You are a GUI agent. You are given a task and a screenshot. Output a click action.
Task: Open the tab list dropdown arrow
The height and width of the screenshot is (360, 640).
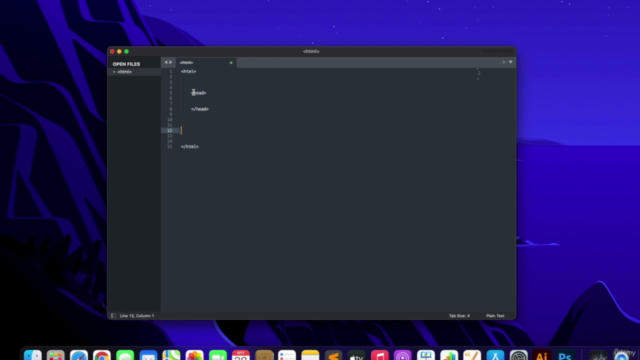coord(511,62)
